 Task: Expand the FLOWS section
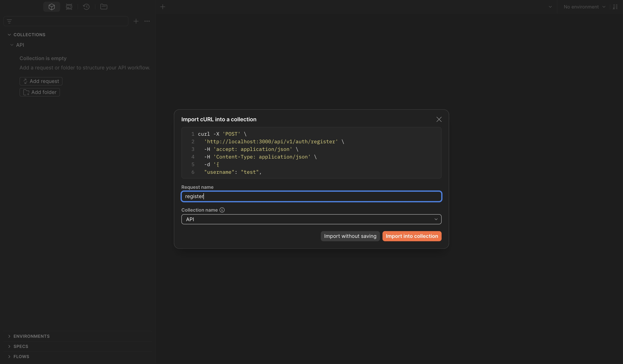[9, 357]
